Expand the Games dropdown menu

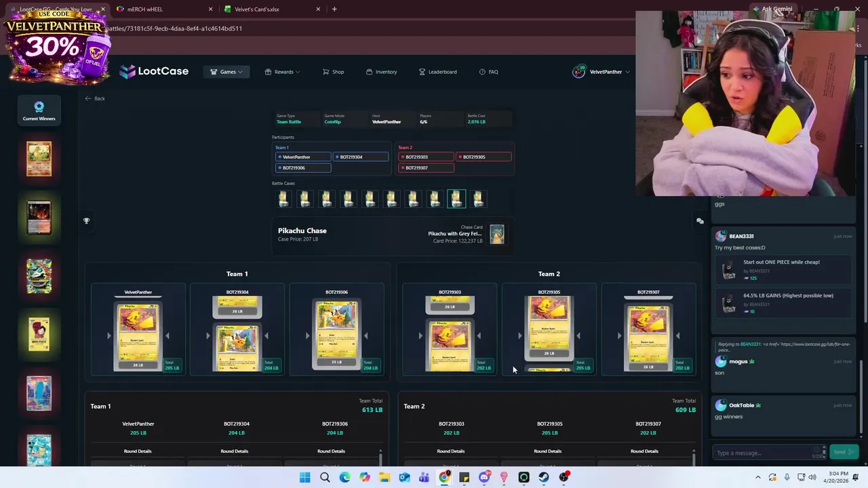click(x=226, y=72)
